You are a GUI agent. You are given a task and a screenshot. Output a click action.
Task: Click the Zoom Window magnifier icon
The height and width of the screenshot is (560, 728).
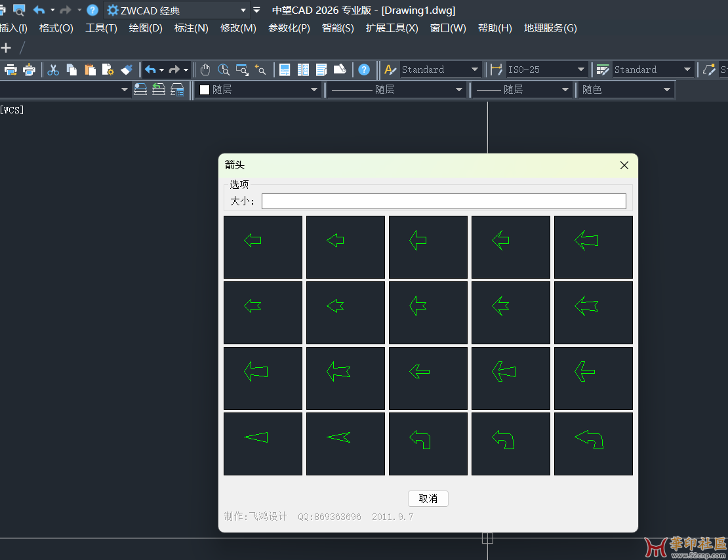[242, 70]
